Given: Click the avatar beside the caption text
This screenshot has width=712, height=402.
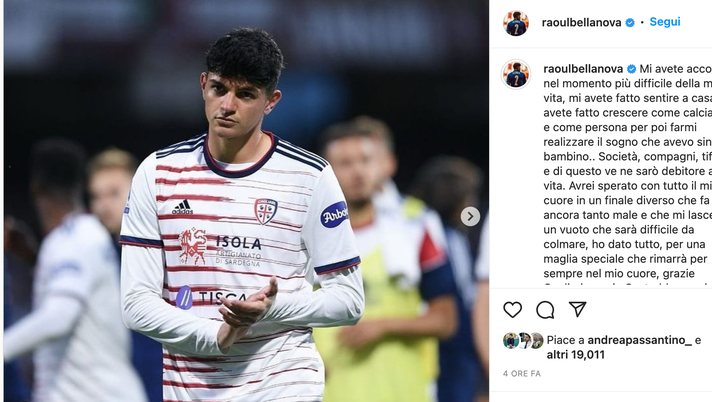Looking at the screenshot, I should 516,74.
